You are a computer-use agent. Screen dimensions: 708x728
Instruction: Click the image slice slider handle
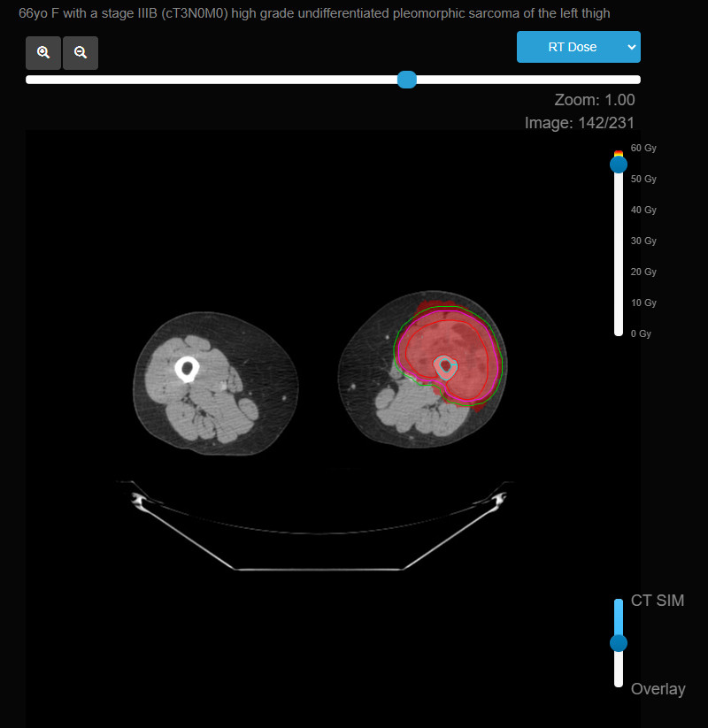click(407, 80)
